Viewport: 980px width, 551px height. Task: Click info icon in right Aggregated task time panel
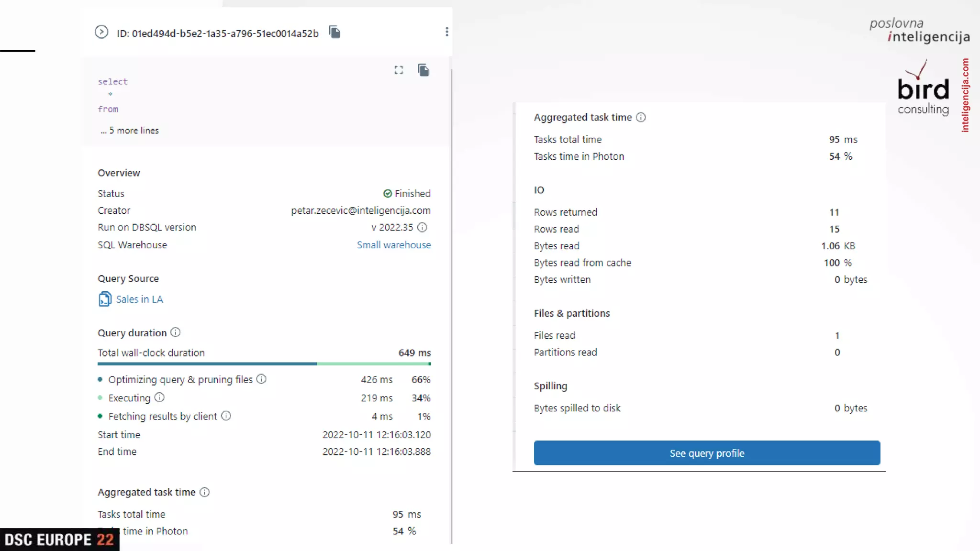641,117
